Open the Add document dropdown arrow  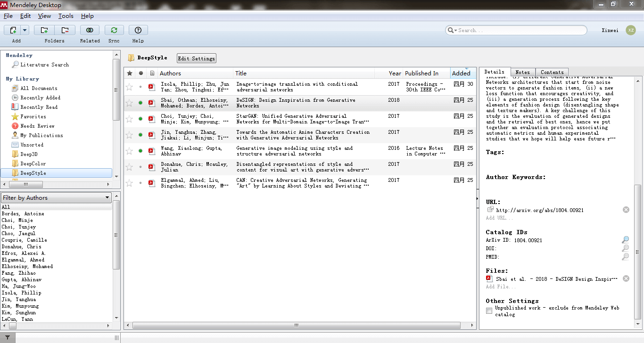pyautogui.click(x=25, y=30)
